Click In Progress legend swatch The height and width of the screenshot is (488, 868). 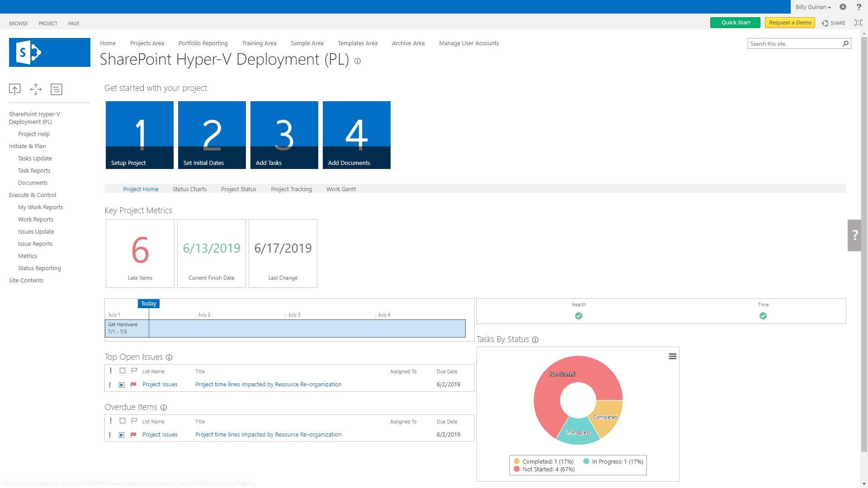click(x=586, y=461)
